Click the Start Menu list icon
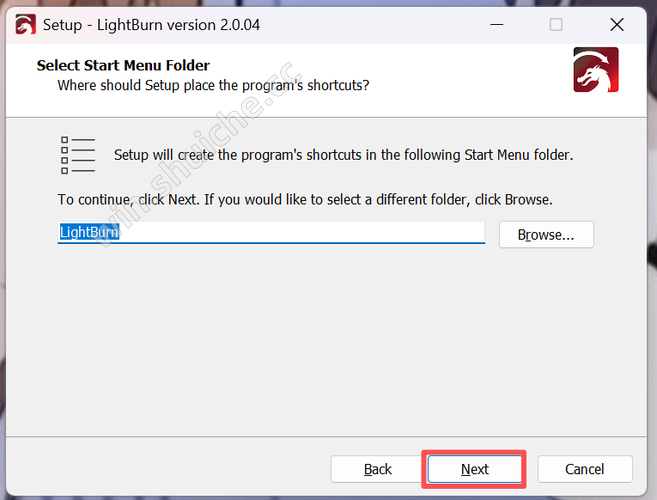This screenshot has height=500, width=657. 78,155
